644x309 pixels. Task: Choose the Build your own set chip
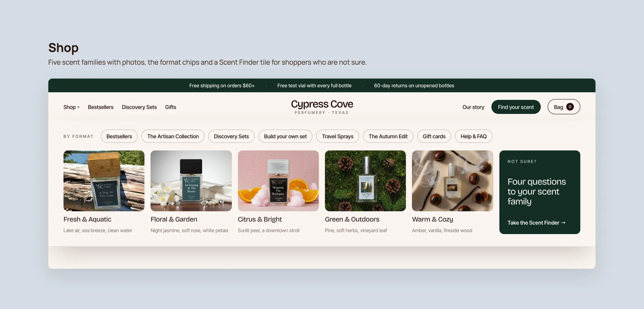coord(285,136)
